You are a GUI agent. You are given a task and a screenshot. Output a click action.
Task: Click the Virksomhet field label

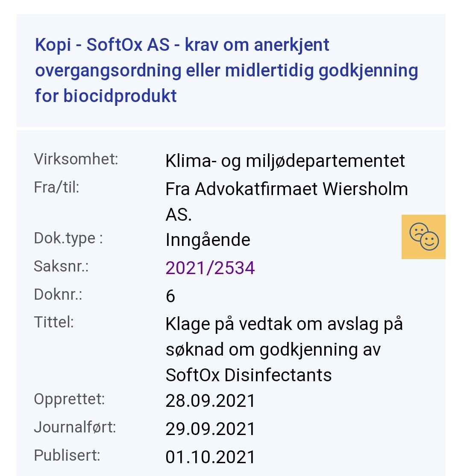click(76, 159)
